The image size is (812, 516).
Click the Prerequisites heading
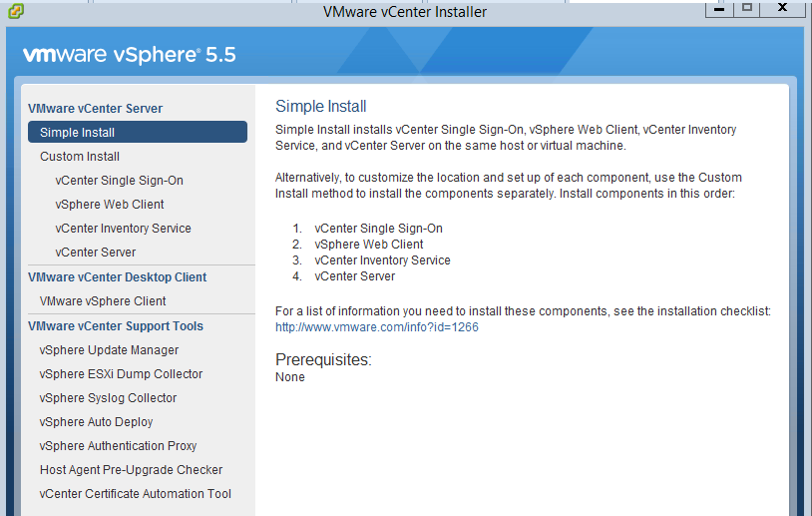(x=323, y=359)
